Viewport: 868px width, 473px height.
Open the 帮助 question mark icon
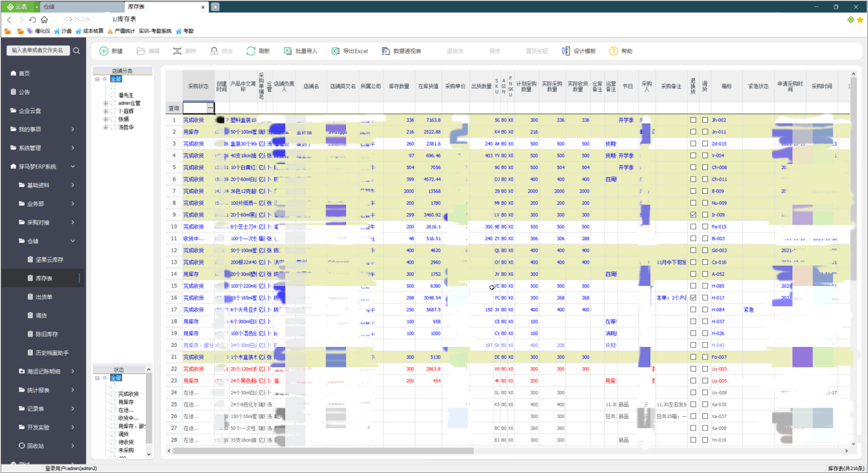[x=614, y=51]
